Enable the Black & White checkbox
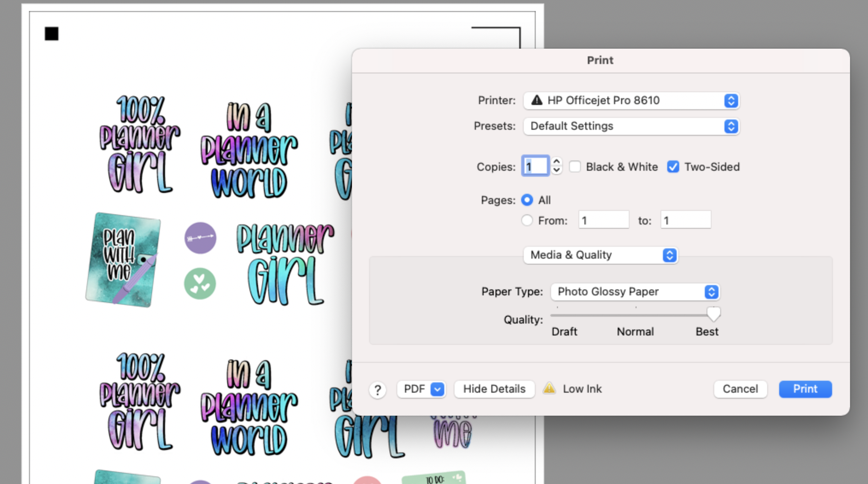868x484 pixels. 575,166
